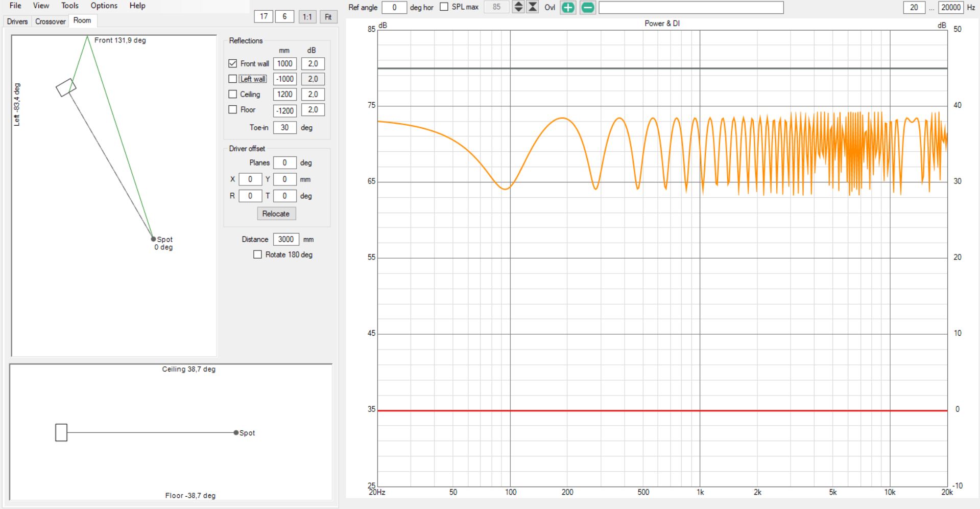Click the Left wall dB field
The width and height of the screenshot is (980, 509).
click(313, 79)
